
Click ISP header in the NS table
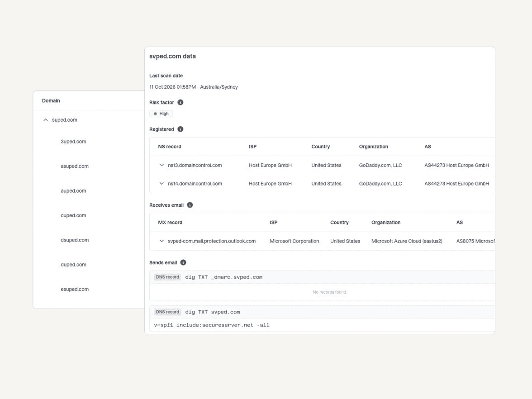coord(253,147)
